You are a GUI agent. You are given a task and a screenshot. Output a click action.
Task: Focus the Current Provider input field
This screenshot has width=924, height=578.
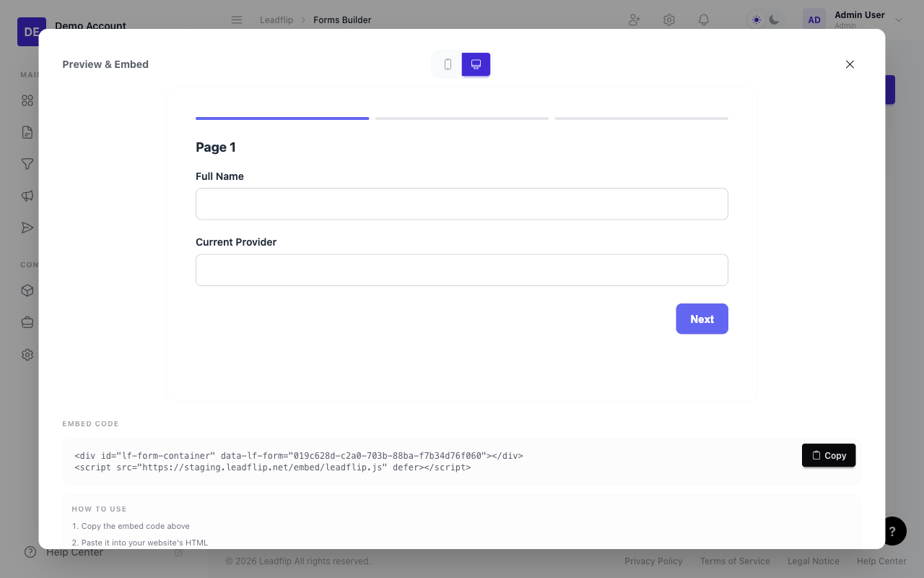tap(462, 269)
